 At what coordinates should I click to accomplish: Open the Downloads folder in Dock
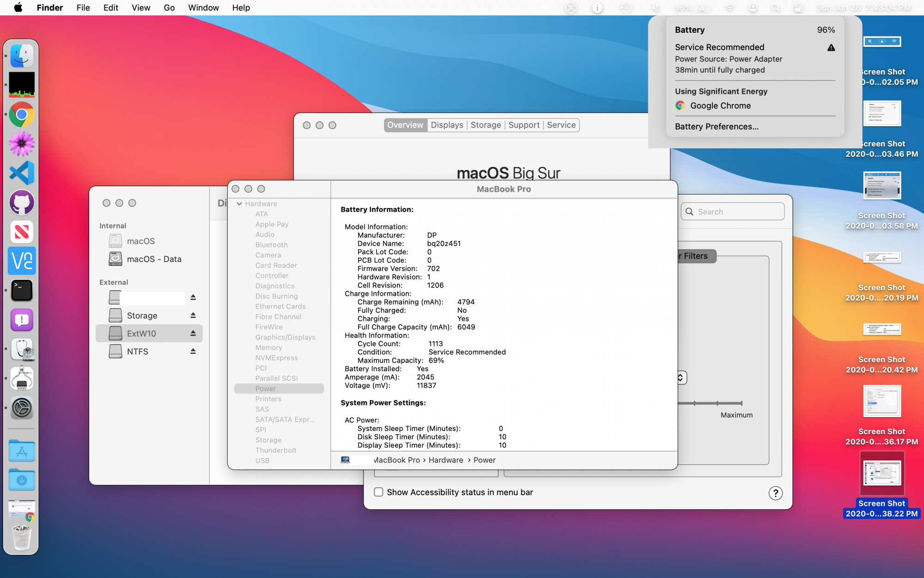22,480
